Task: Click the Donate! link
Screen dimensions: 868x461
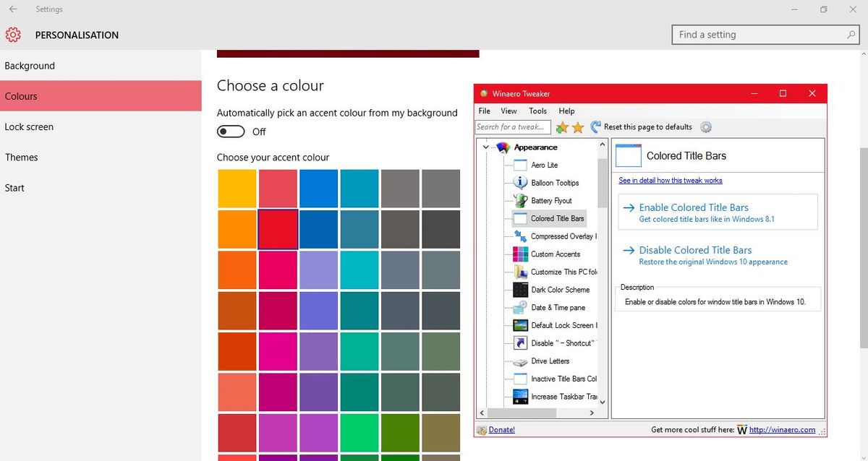Action: (502, 430)
